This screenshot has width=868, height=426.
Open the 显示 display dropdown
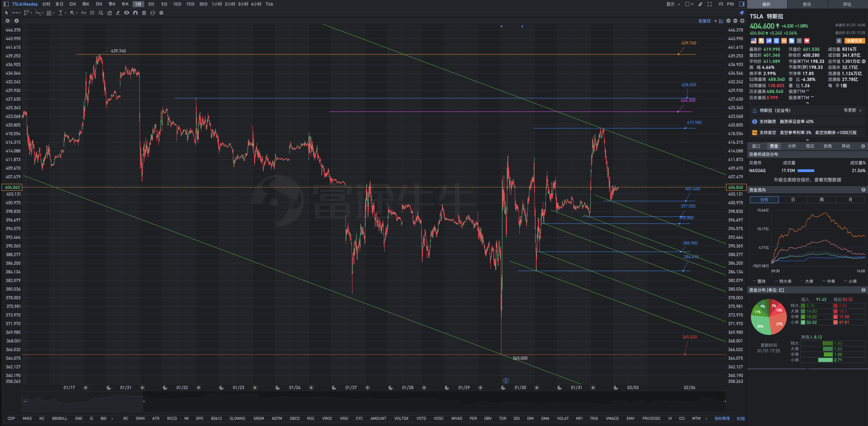coord(673,4)
